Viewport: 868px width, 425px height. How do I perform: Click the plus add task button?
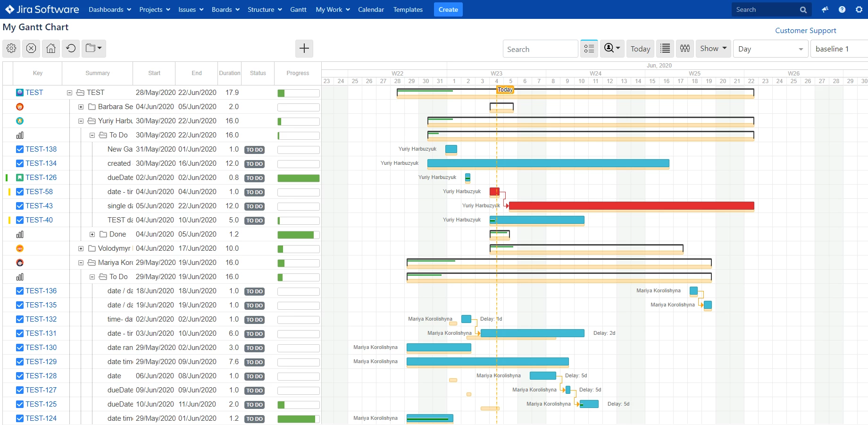[x=304, y=49]
